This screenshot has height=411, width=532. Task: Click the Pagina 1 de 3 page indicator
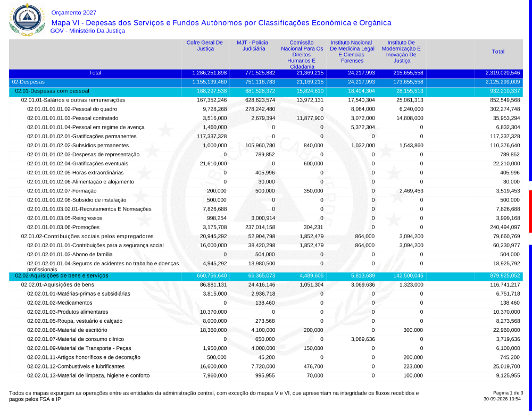tap(508, 393)
